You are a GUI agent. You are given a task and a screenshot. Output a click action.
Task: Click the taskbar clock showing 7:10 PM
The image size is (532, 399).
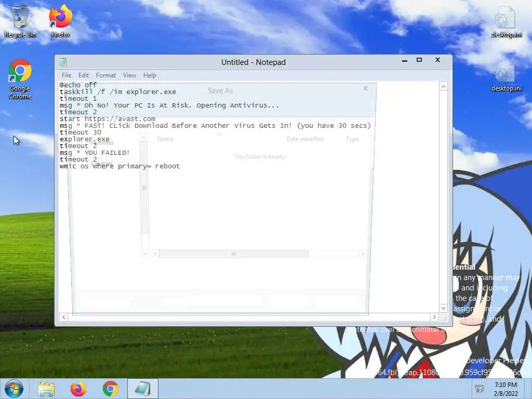506,389
